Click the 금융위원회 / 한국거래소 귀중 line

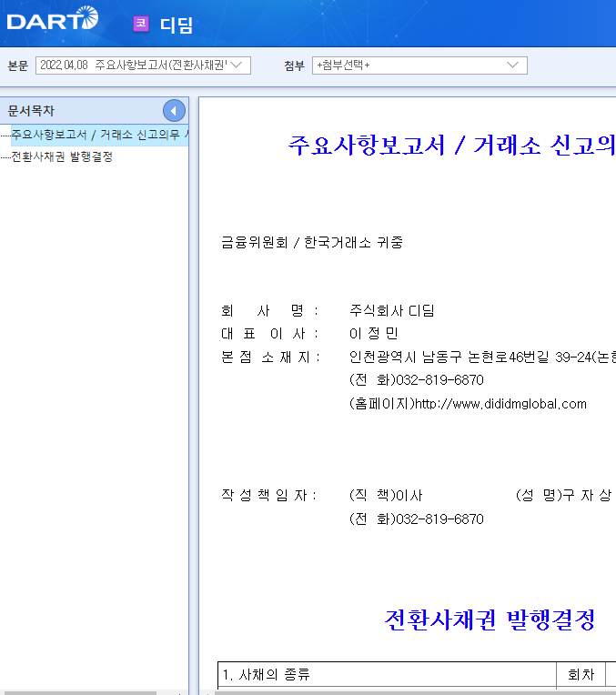point(312,243)
